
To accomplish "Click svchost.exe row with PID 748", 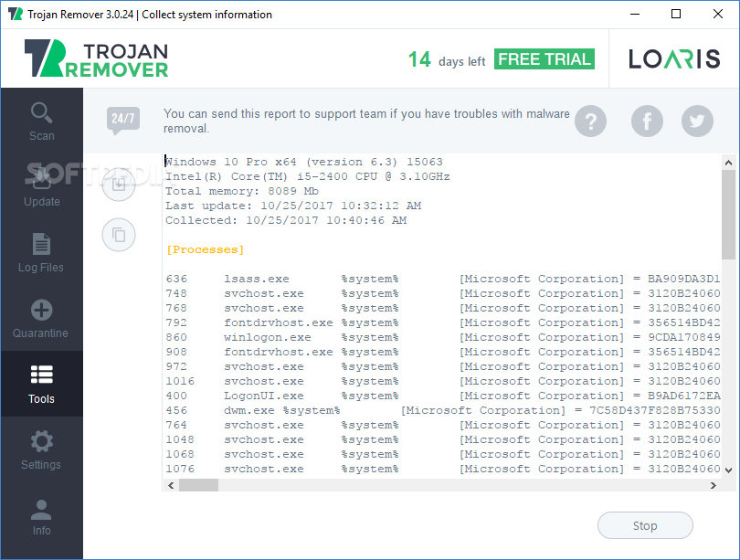I will [443, 293].
